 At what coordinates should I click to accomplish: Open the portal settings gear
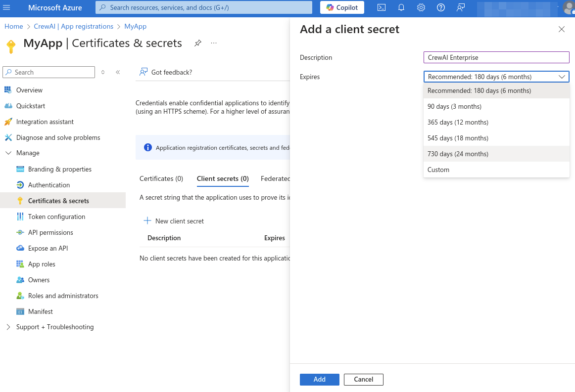tap(421, 7)
